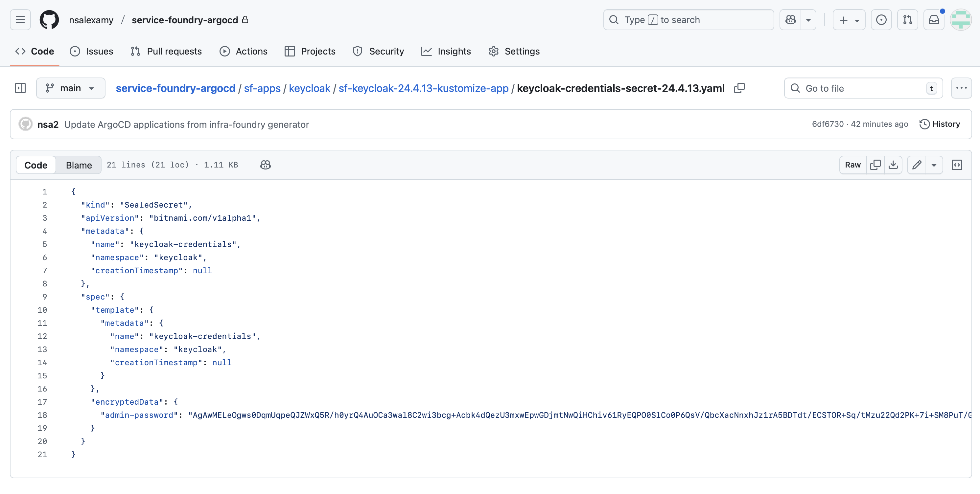Switch to the Projects tab
Screen dimensions: 980x494
tap(310, 51)
